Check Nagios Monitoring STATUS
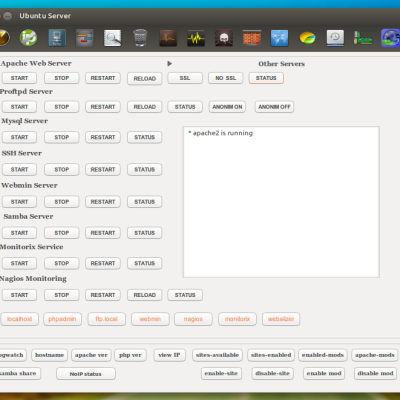Image resolution: width=400 pixels, height=400 pixels. click(x=185, y=295)
